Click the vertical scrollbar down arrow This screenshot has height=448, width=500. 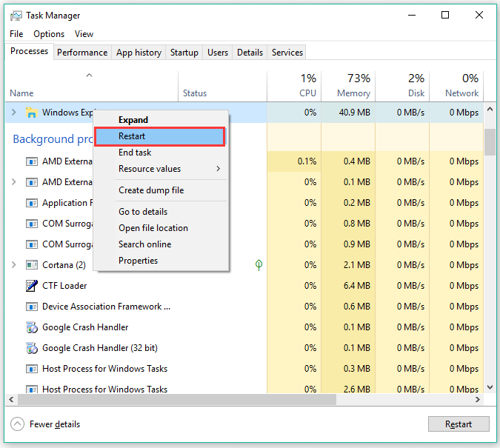490,387
